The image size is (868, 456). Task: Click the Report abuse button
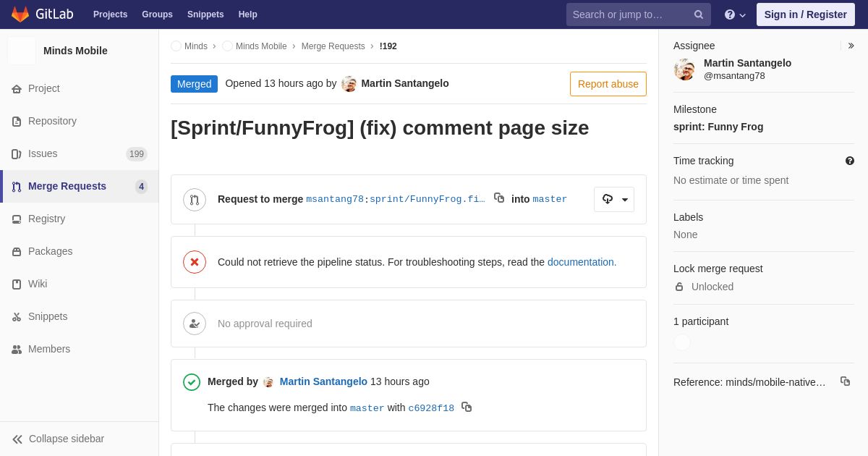(x=608, y=84)
